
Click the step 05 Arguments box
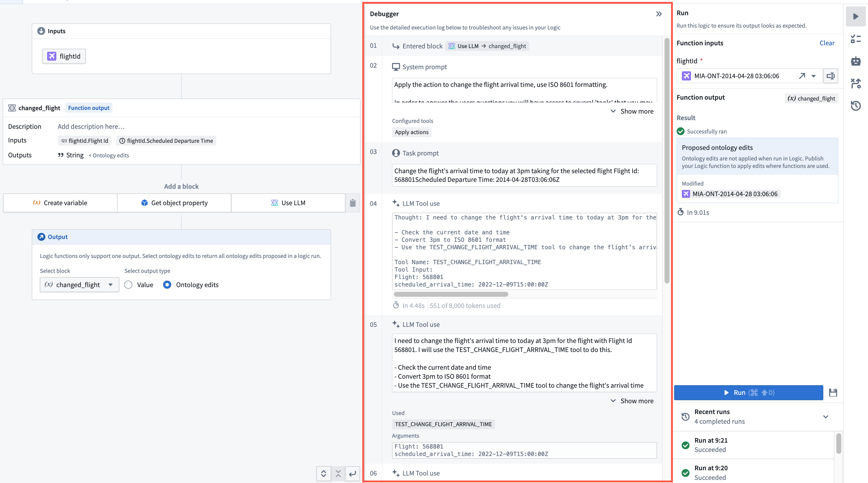coord(524,450)
